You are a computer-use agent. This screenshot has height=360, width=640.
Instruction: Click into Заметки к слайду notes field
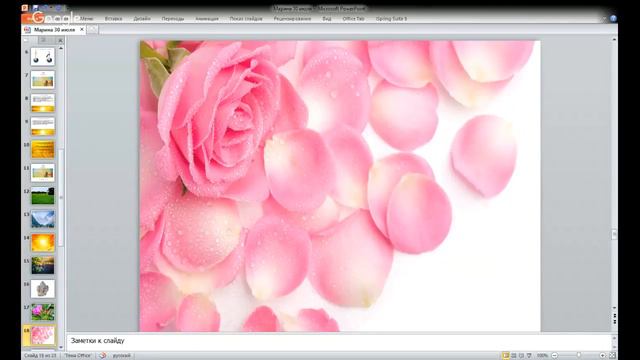340,341
